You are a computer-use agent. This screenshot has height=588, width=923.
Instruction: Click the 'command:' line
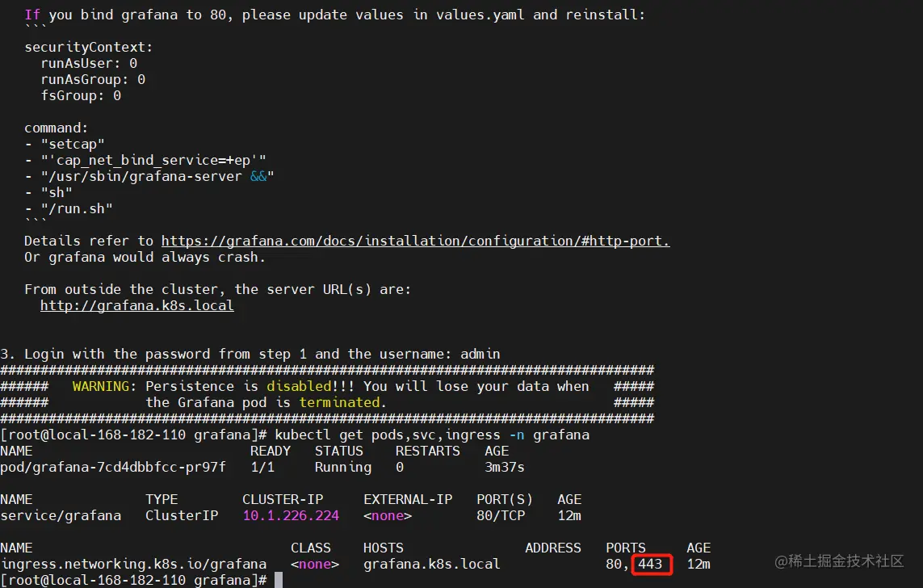tap(56, 128)
